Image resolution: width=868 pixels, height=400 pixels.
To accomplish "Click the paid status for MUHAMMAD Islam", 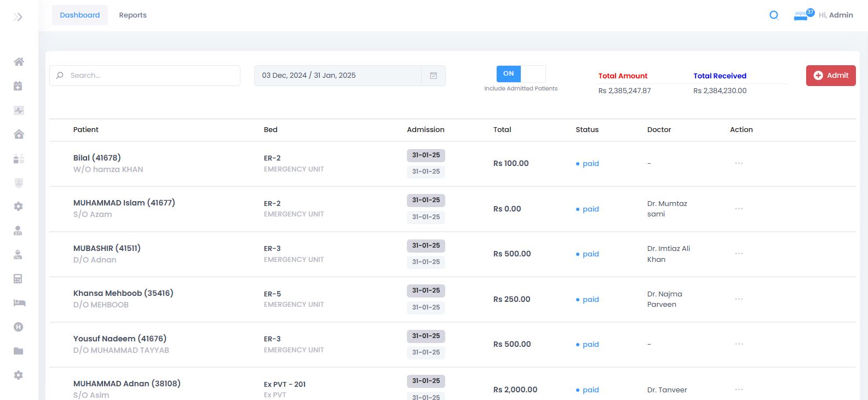I will pyautogui.click(x=588, y=209).
